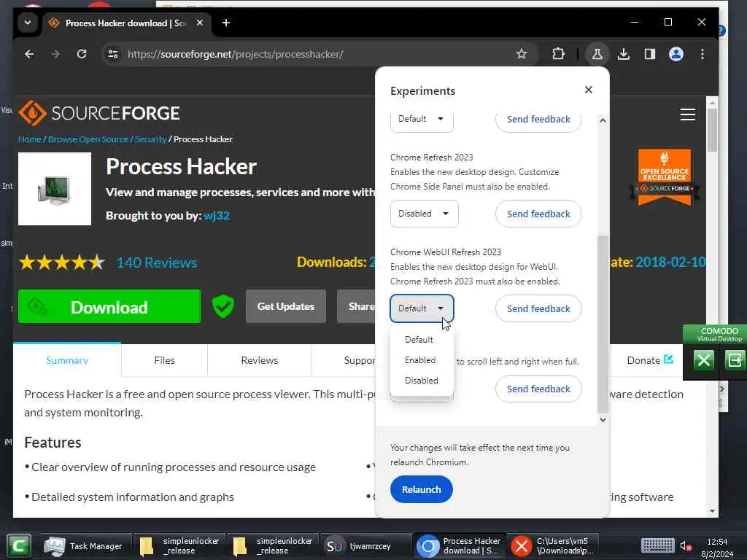Select Disabled in the open dropdown list
747x560 pixels.
click(x=421, y=381)
